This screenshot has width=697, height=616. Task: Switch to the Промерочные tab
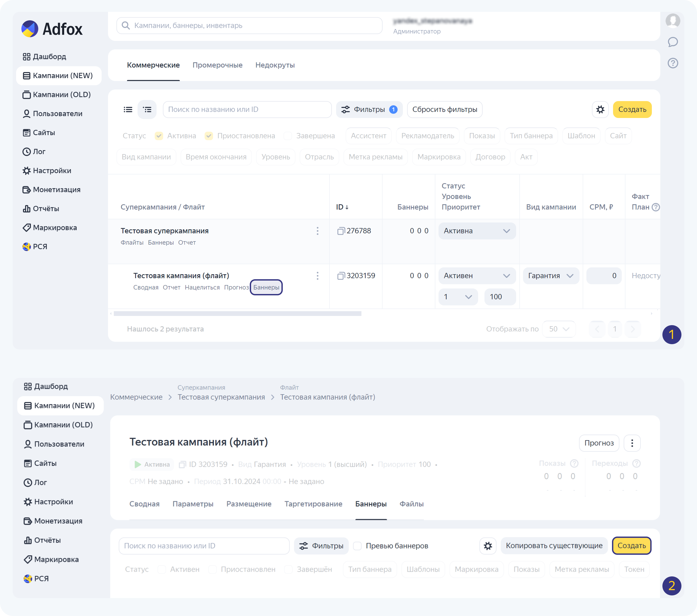[217, 65]
